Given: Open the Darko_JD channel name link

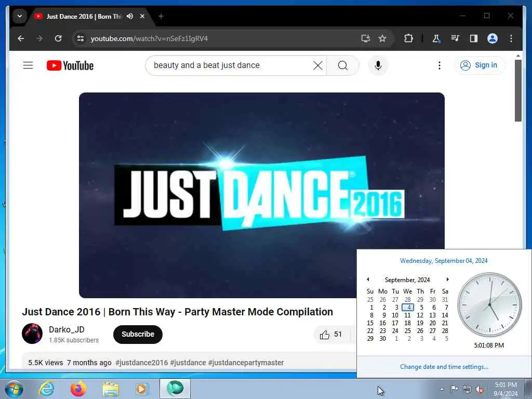Looking at the screenshot, I should [66, 329].
